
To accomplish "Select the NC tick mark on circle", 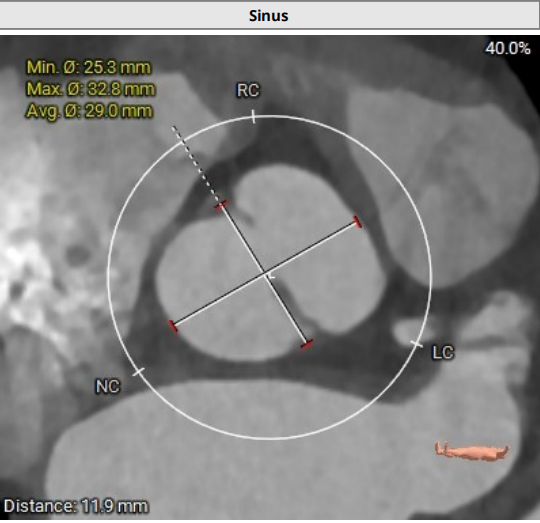I will (x=139, y=372).
